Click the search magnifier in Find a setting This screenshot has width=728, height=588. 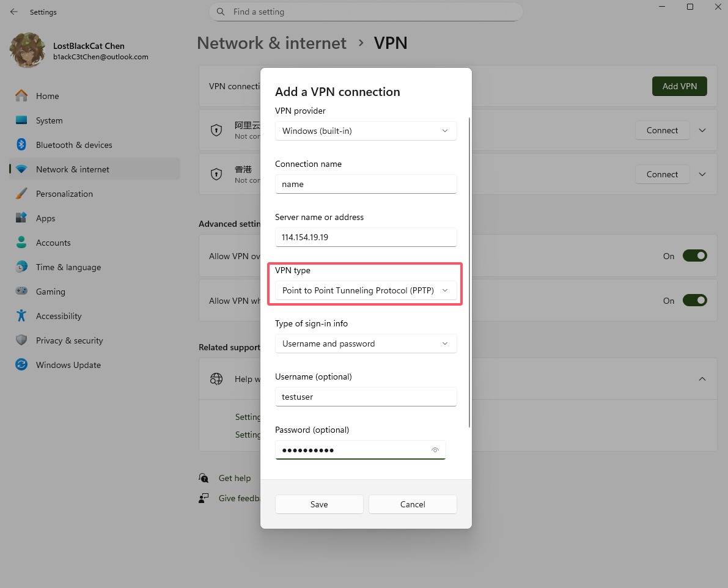220,12
